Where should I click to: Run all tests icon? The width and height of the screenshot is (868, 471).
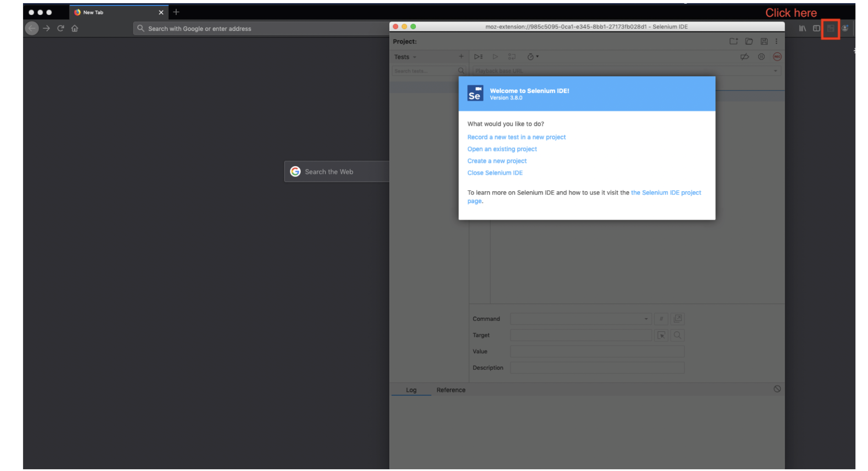tap(478, 57)
